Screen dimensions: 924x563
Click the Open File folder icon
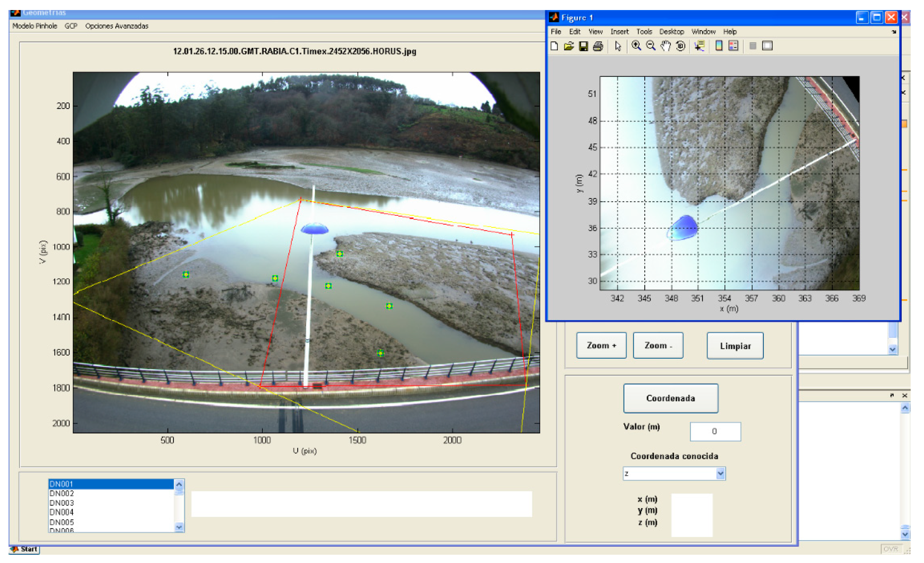[x=569, y=46]
